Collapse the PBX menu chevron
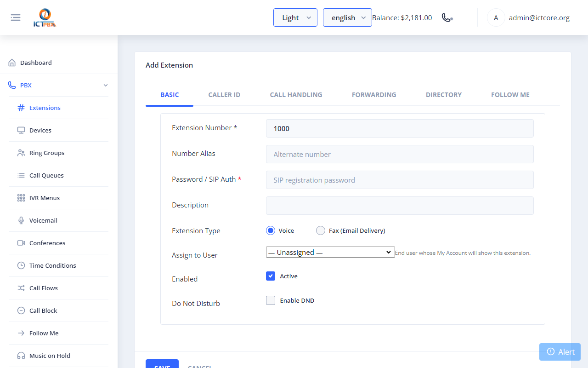588x368 pixels. tap(106, 86)
